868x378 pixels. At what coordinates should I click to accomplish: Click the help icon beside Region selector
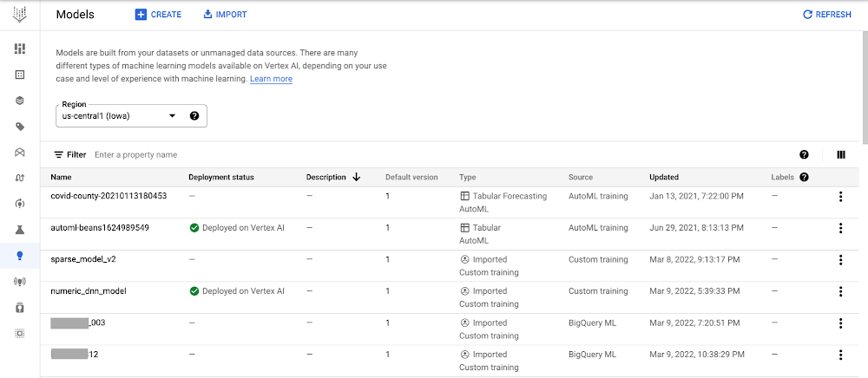194,115
